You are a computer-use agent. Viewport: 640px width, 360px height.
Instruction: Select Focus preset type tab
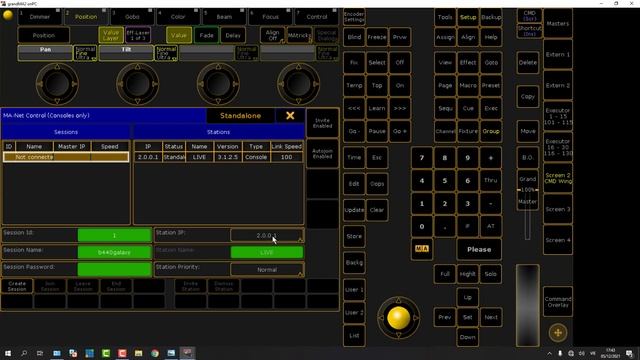point(270,17)
